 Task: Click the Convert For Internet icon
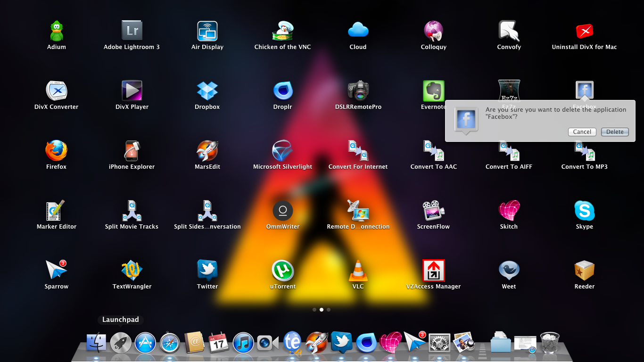pos(358,151)
